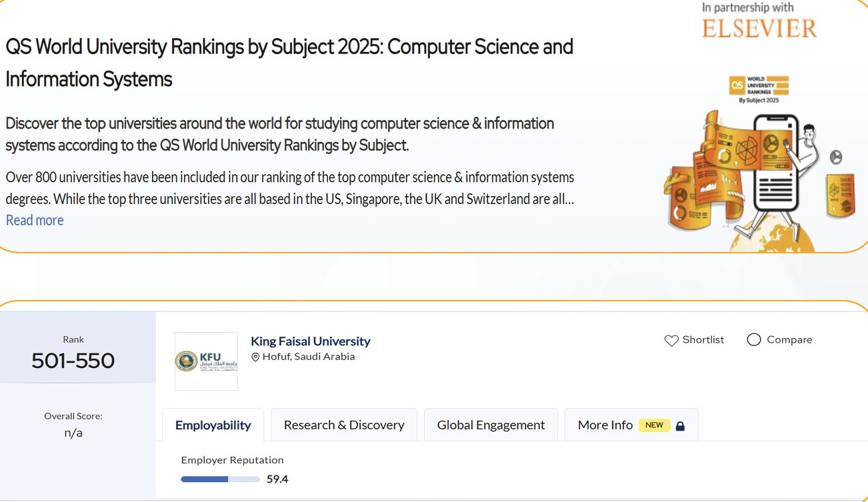This screenshot has width=868, height=502.
Task: Click the location pin icon near Hofuf
Action: point(255,357)
